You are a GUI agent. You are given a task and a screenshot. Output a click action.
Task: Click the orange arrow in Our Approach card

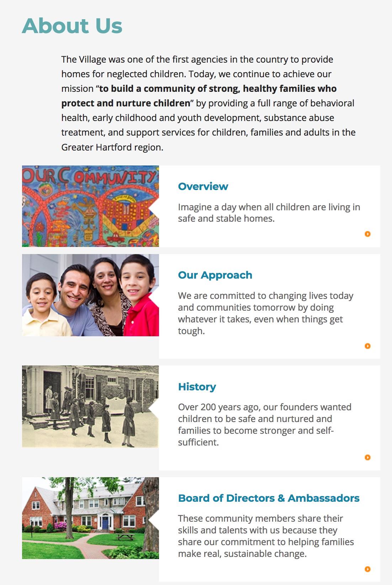[367, 346]
